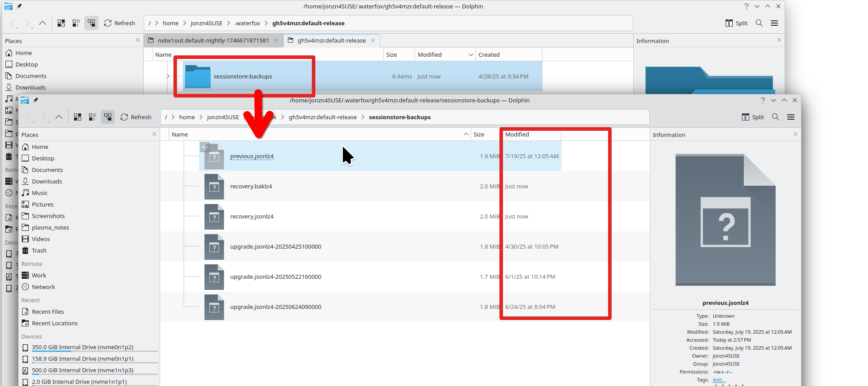Close the nxbx1out.default-nightly tab
This screenshot has height=386, width=868.
[276, 40]
